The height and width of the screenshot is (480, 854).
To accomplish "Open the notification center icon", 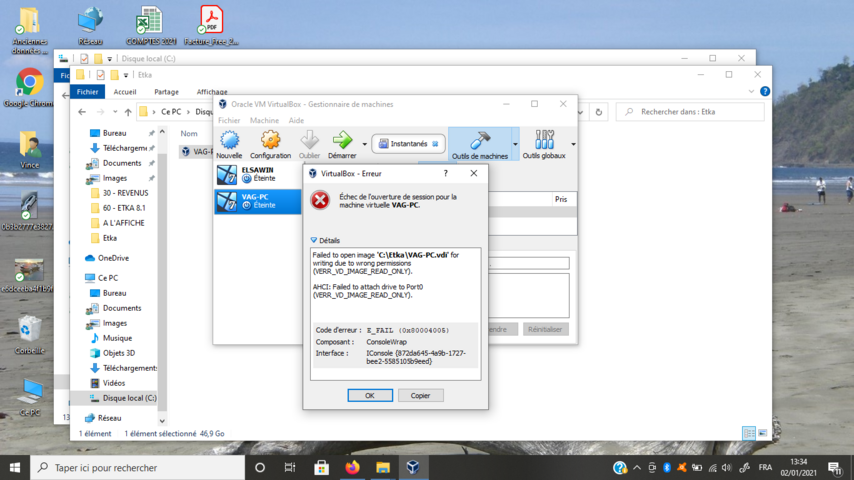I will tap(835, 467).
